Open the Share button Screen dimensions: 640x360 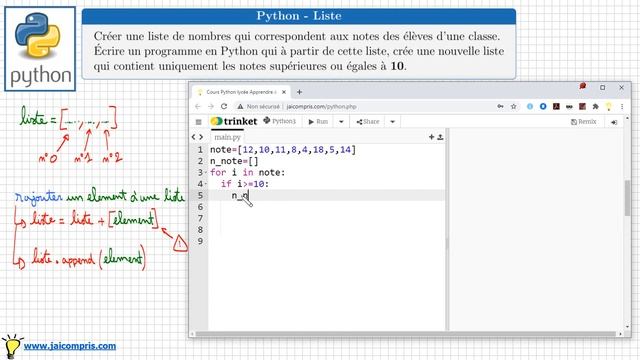point(367,122)
